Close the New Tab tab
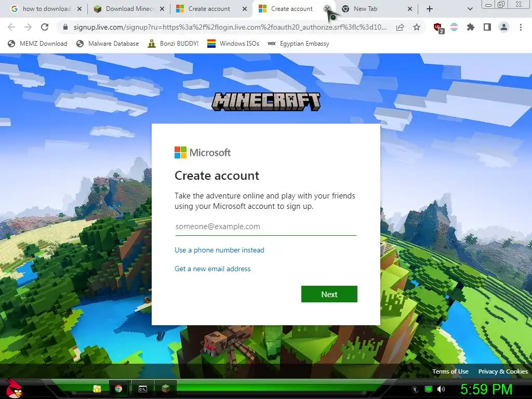The image size is (532, 399). (410, 9)
